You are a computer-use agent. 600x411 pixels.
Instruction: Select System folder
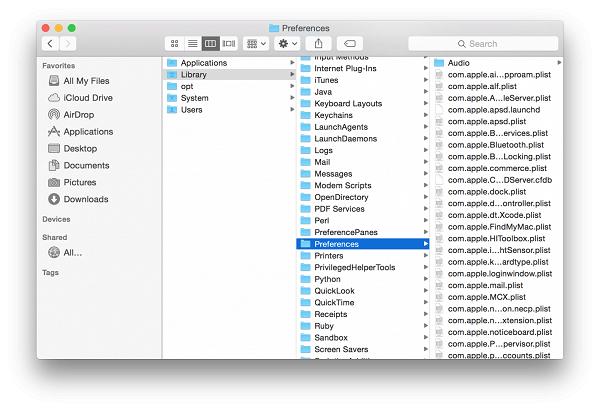[230, 98]
